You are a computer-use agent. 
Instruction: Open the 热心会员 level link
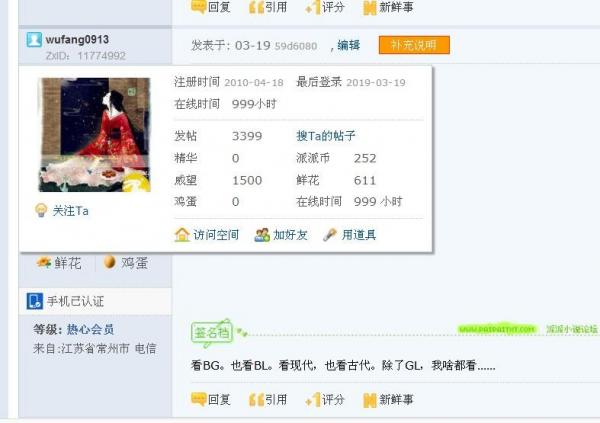click(90, 329)
